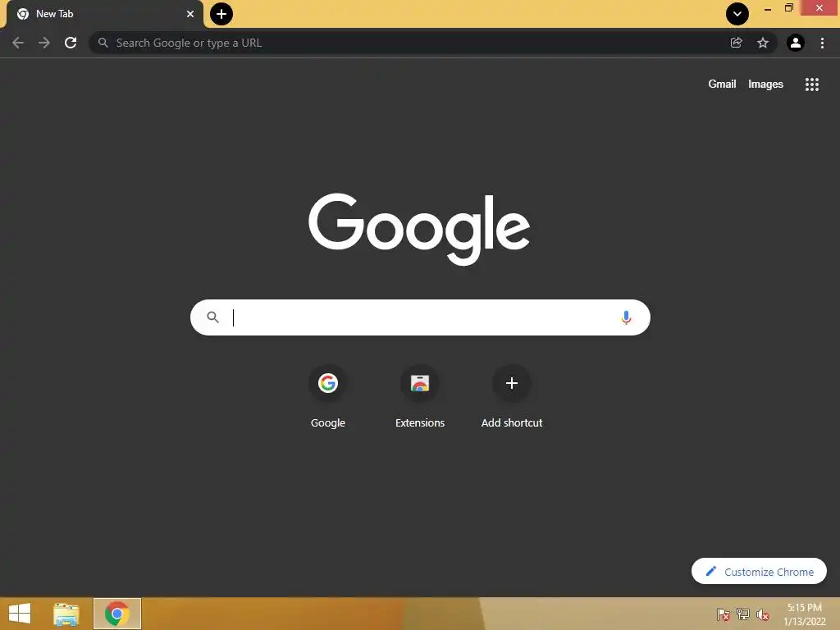Screen dimensions: 840x630
Task: Share this page using the share icon
Action: coord(736,43)
